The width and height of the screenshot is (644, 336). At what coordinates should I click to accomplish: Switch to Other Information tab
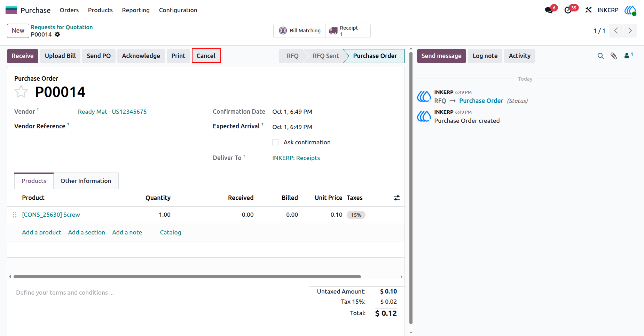pos(86,181)
